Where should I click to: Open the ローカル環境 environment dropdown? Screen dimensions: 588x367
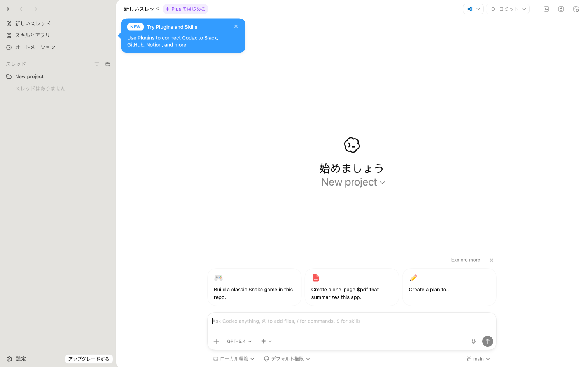(234, 358)
